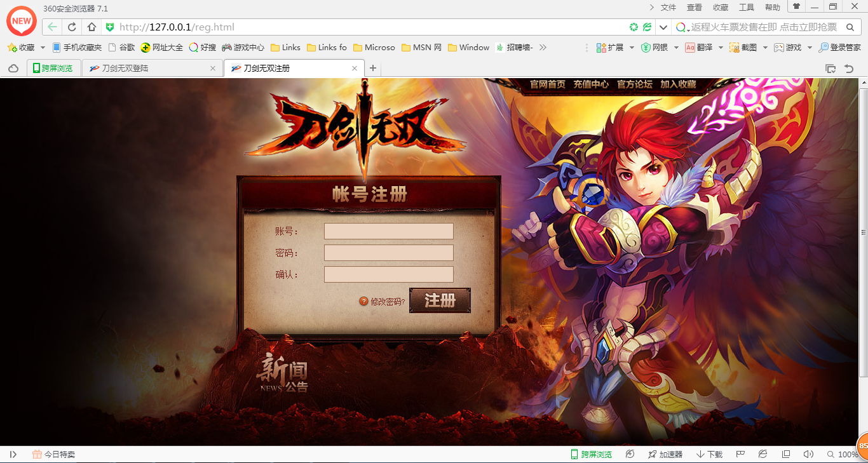Open the 充值中心 link

591,84
